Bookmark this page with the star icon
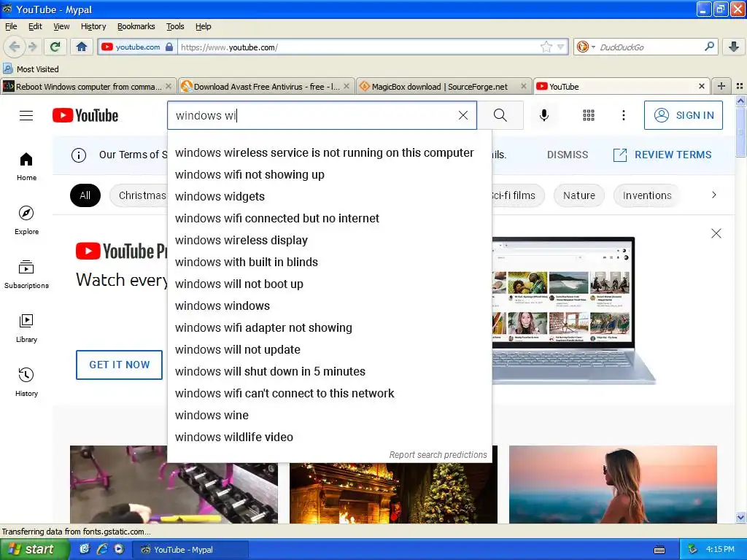747x560 pixels. pos(546,47)
